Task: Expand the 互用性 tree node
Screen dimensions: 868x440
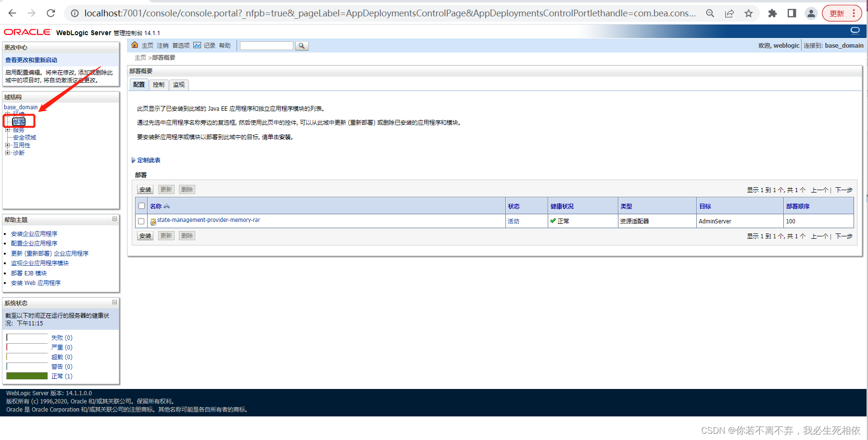Action: click(7, 145)
